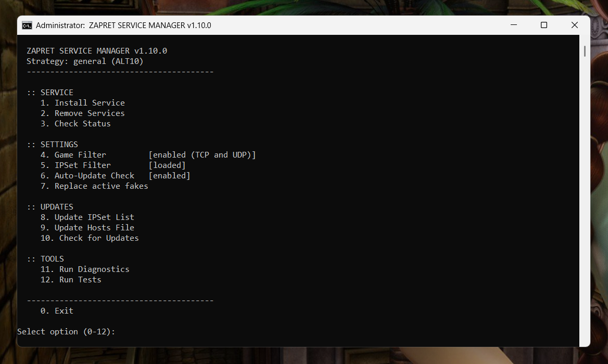Click the '5. IPSet Filter' label
Viewport: 608px width, 364px height.
pyautogui.click(x=75, y=165)
